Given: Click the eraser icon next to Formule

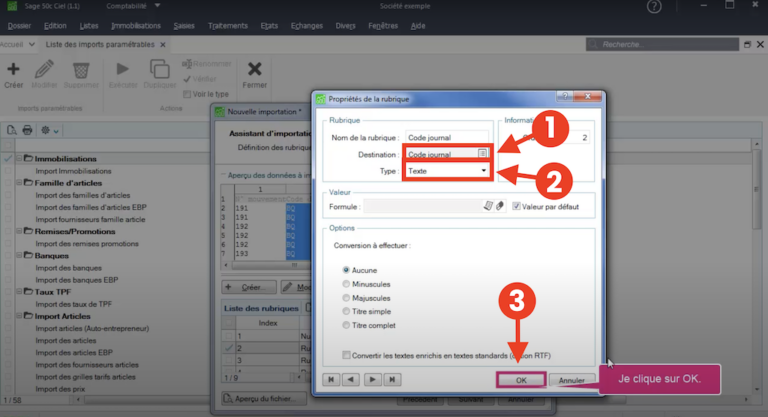Looking at the screenshot, I should (x=500, y=206).
